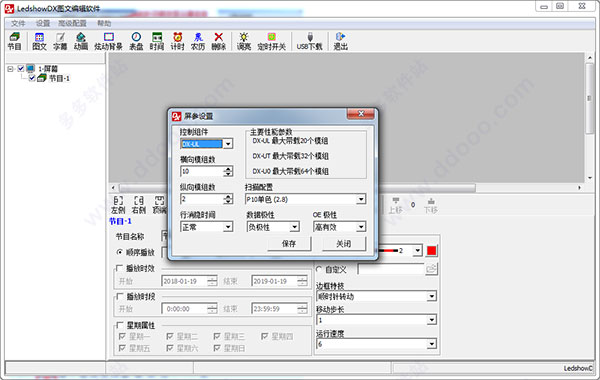The height and width of the screenshot is (380, 600).
Task: Open the 表盘 clock dial tool
Action: click(136, 41)
